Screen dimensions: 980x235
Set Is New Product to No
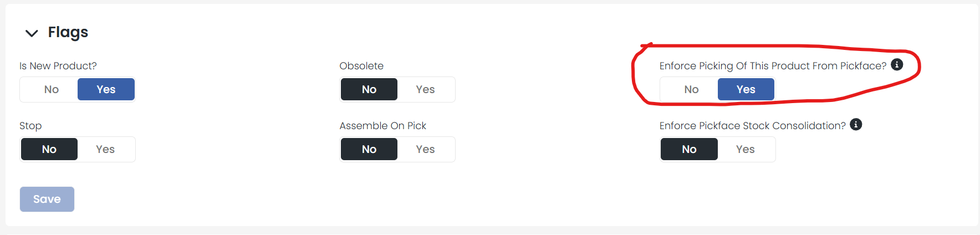point(51,89)
